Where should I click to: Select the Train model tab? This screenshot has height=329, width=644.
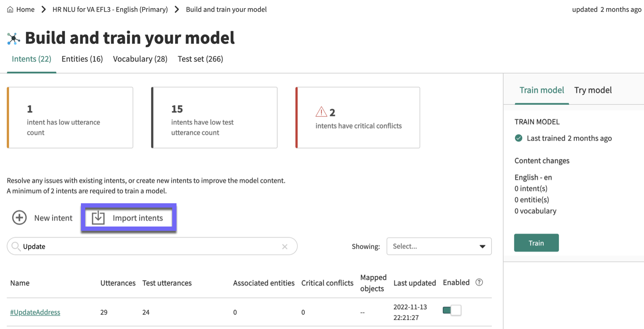point(542,90)
